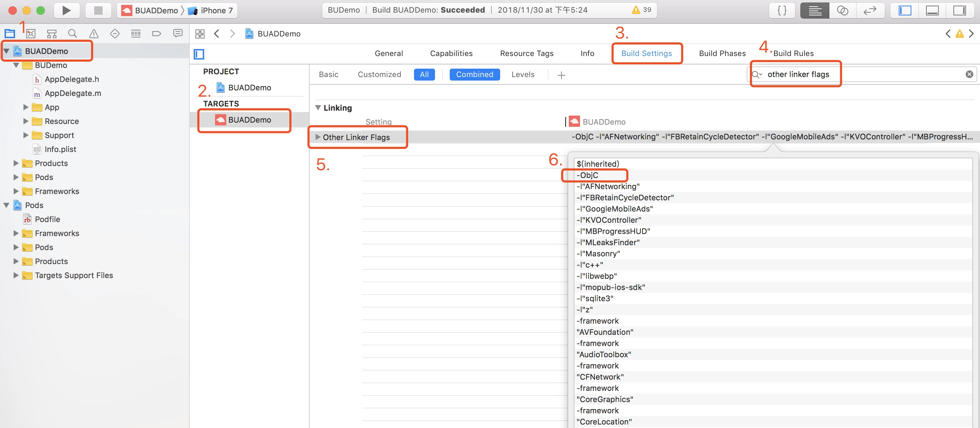Show All build settings
Screen dimensions: 980x428
424,75
